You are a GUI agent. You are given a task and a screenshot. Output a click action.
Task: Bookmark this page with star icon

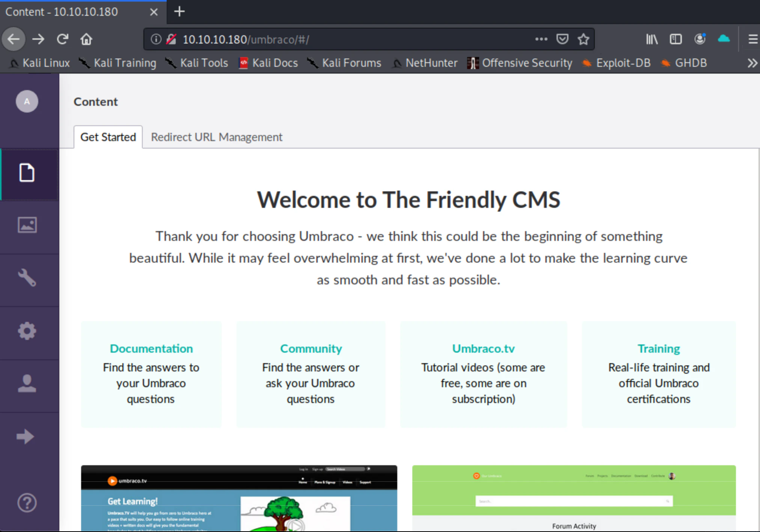click(x=583, y=39)
